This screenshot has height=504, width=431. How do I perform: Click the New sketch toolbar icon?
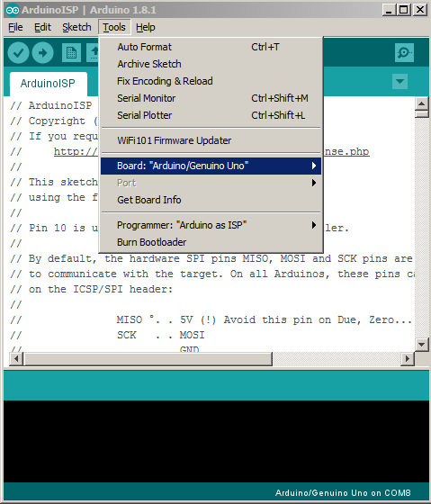coord(71,53)
